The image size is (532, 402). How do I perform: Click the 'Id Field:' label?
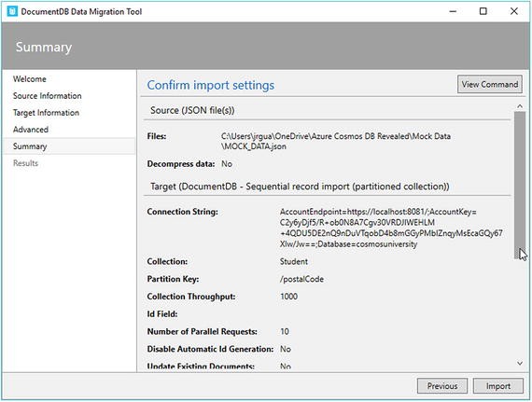point(162,314)
